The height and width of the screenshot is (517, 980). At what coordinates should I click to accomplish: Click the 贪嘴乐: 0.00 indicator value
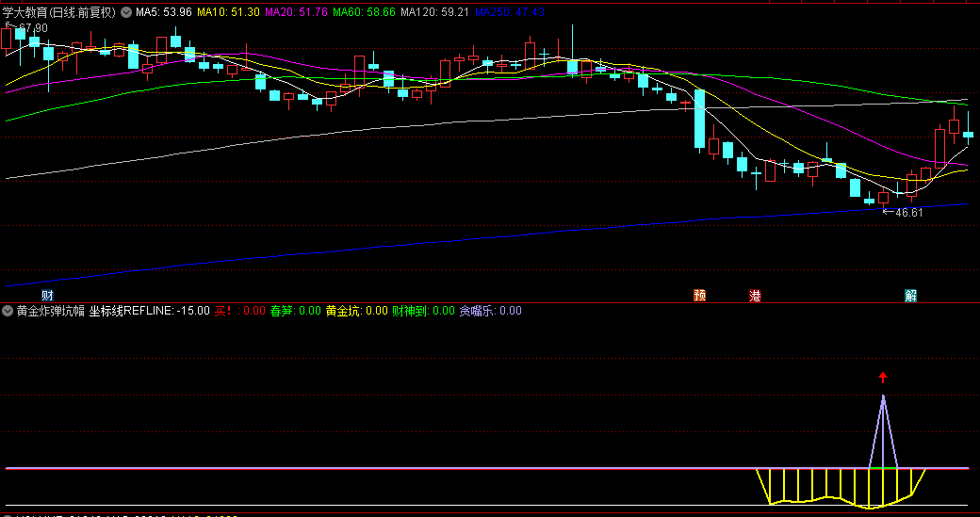(x=491, y=311)
